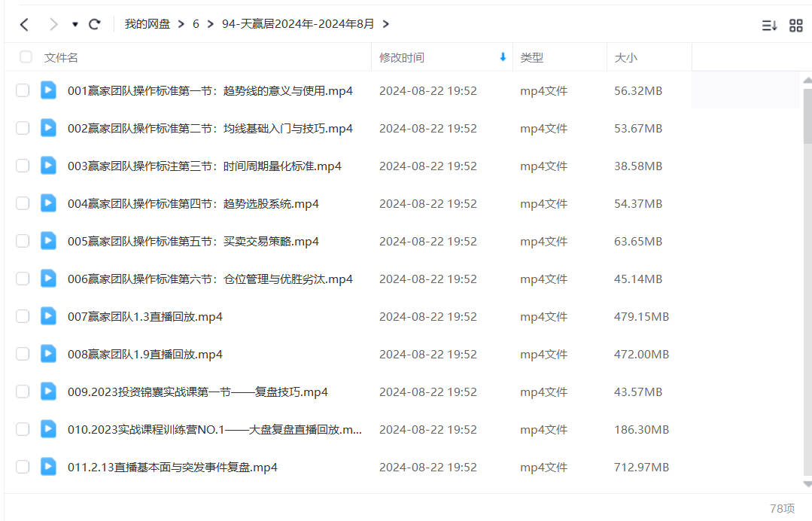Viewport: 812px width, 521px height.
Task: Expand chevron after 94-天赢居 breadcrumb
Action: coord(386,24)
